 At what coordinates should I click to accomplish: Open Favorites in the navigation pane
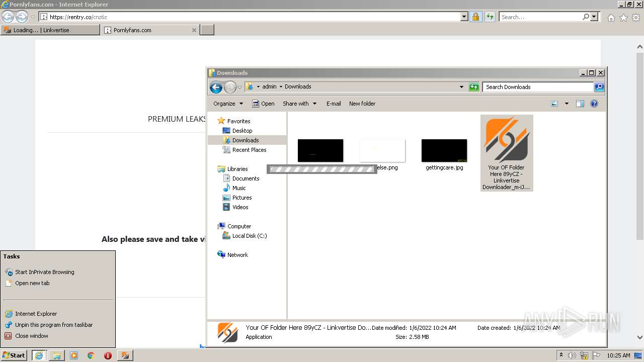238,121
